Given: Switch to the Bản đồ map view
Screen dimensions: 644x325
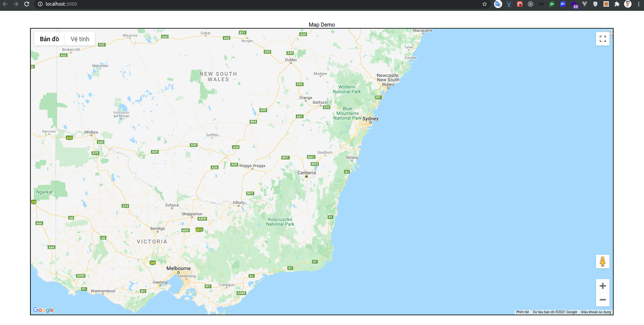Looking at the screenshot, I should 49,39.
